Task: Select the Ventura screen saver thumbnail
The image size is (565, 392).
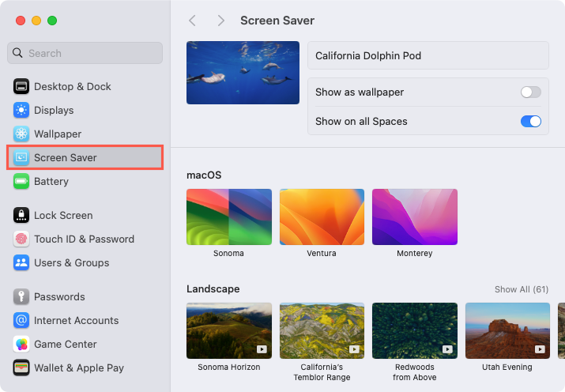Action: pos(322,217)
